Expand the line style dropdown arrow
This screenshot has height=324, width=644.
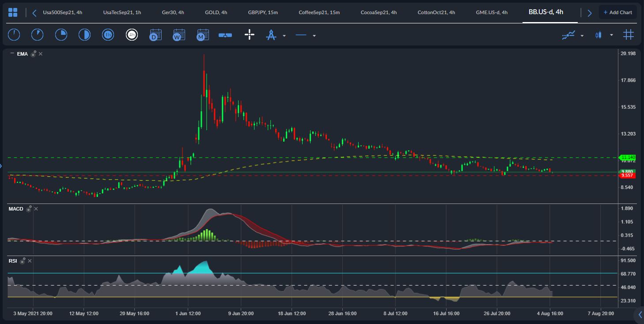pyautogui.click(x=314, y=36)
